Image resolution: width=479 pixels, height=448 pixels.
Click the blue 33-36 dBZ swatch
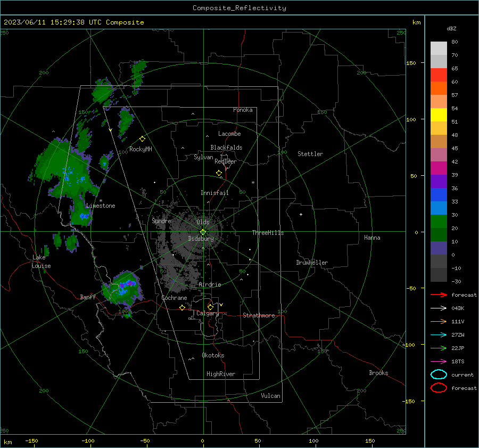click(x=439, y=195)
